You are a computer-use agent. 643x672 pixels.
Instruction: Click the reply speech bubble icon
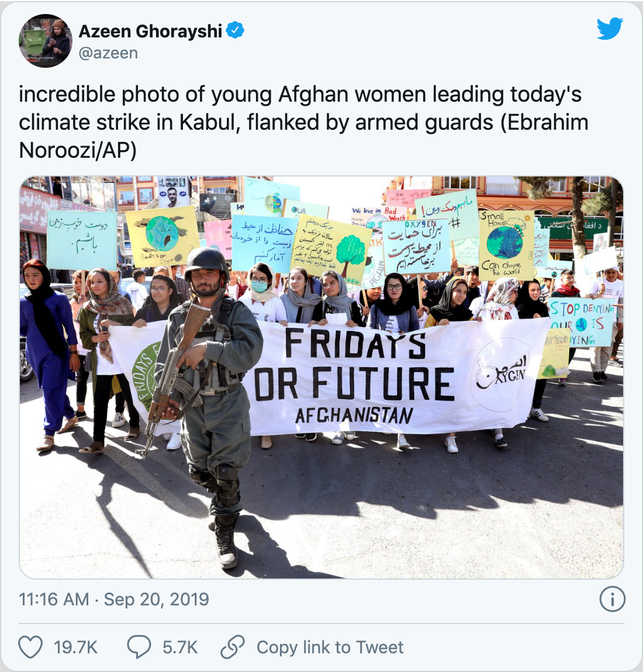pos(139,647)
